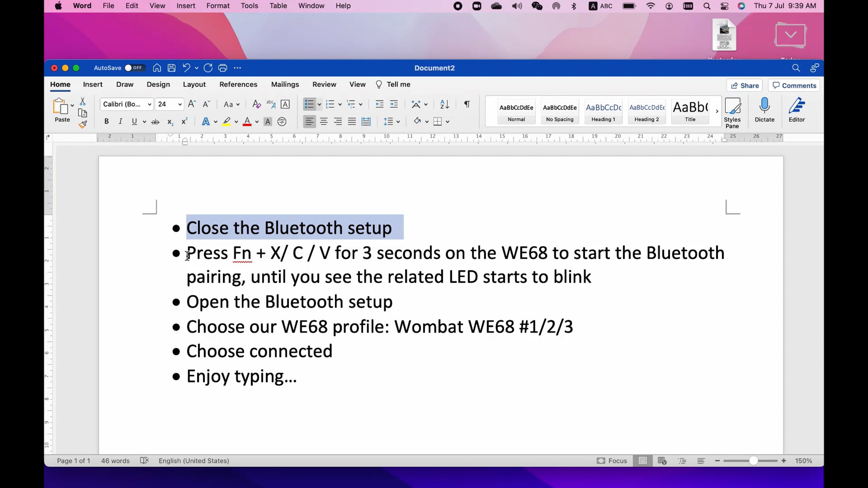Copy selection using the Copy icon
The image size is (868, 488).
pos(82,113)
